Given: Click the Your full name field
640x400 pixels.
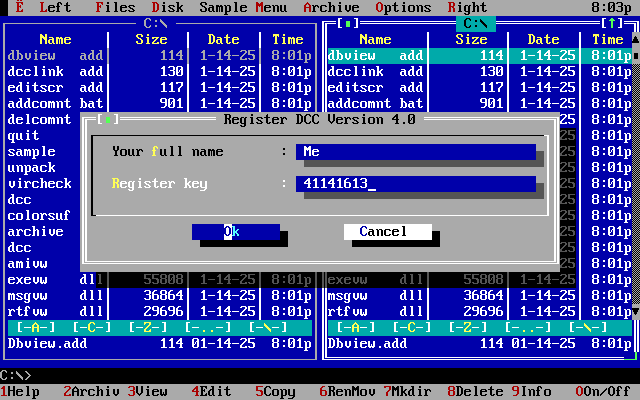Looking at the screenshot, I should pos(415,152).
